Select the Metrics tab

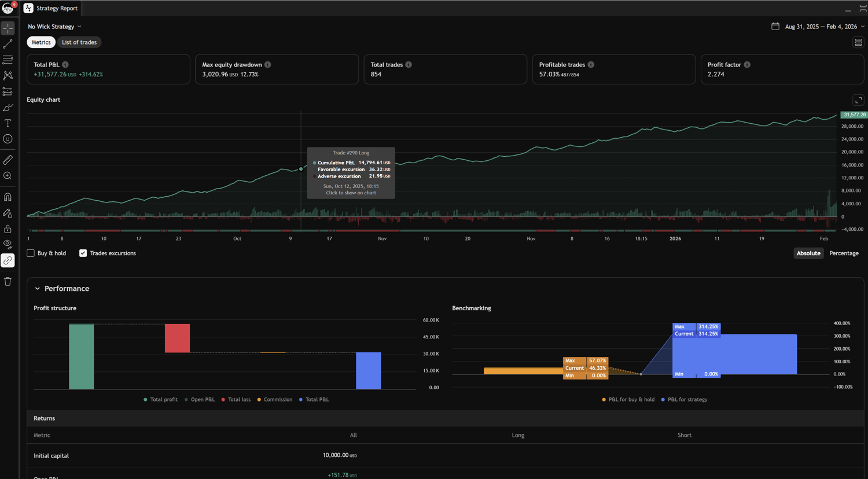(x=41, y=42)
